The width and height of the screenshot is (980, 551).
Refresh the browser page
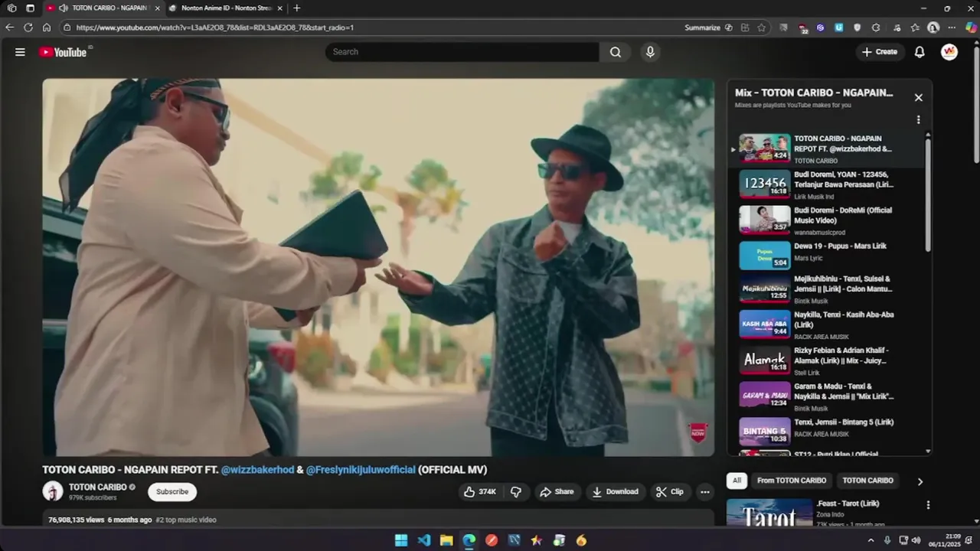click(x=28, y=28)
